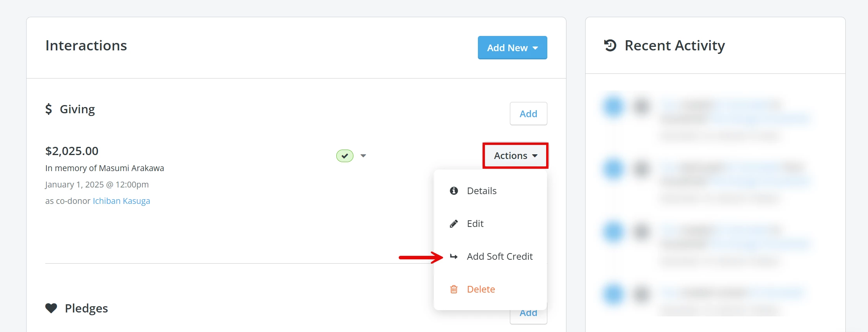Screen dimensions: 868x332
Task: Click the first Recent Activity avatar icon
Action: (x=613, y=106)
